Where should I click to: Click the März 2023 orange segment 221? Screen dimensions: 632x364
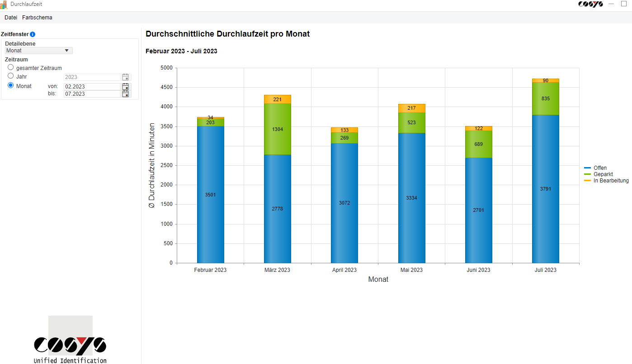point(278,99)
